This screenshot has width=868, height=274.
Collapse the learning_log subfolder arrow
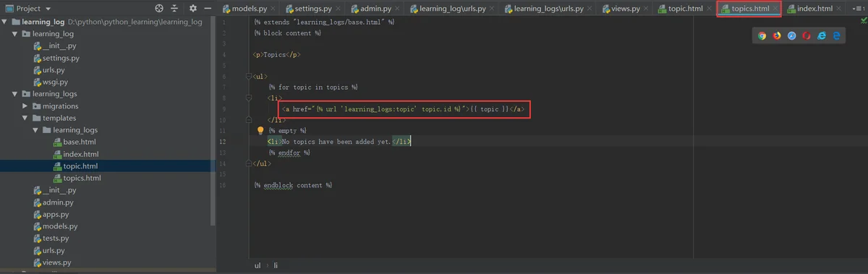coord(15,34)
